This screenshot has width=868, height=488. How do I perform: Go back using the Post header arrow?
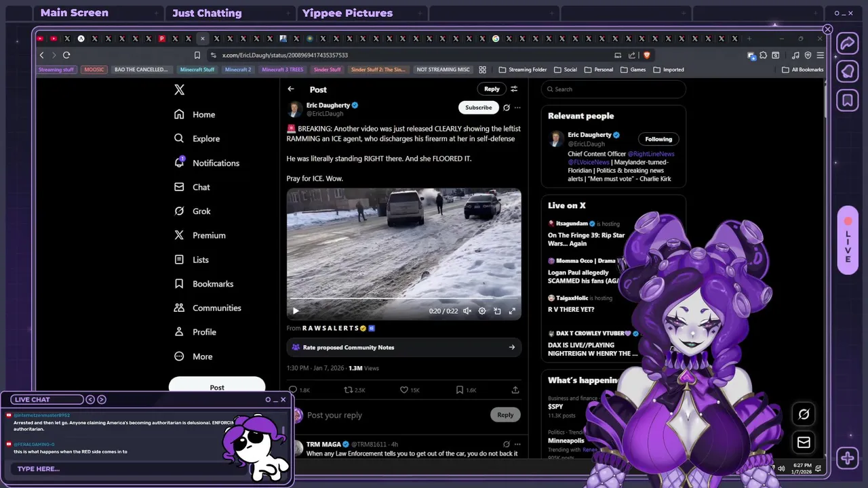point(291,89)
